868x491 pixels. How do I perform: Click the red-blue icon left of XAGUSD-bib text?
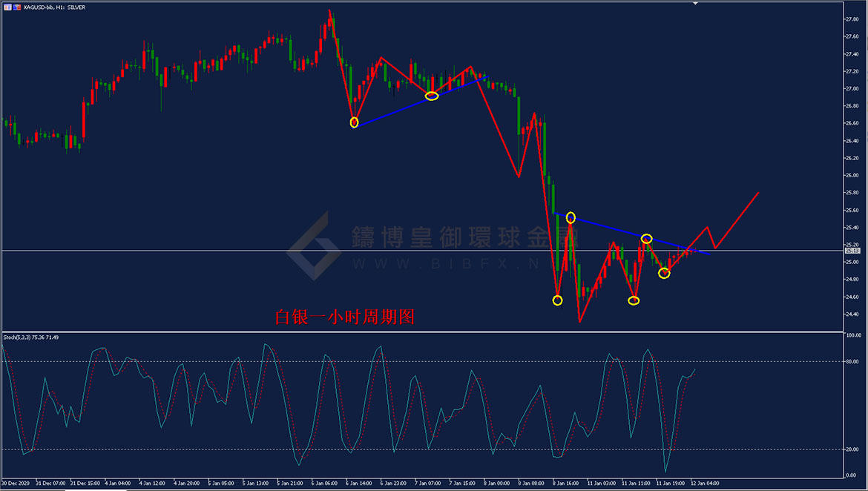point(17,7)
